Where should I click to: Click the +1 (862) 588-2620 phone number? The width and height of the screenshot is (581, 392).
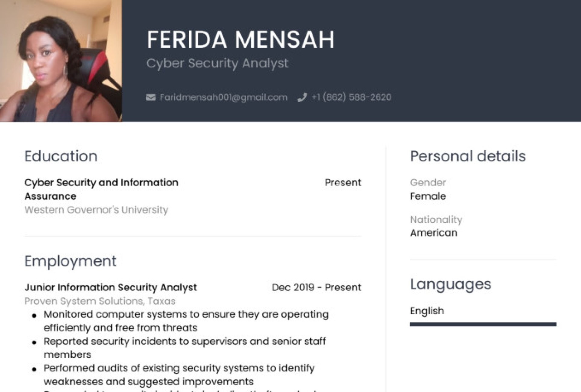[351, 97]
